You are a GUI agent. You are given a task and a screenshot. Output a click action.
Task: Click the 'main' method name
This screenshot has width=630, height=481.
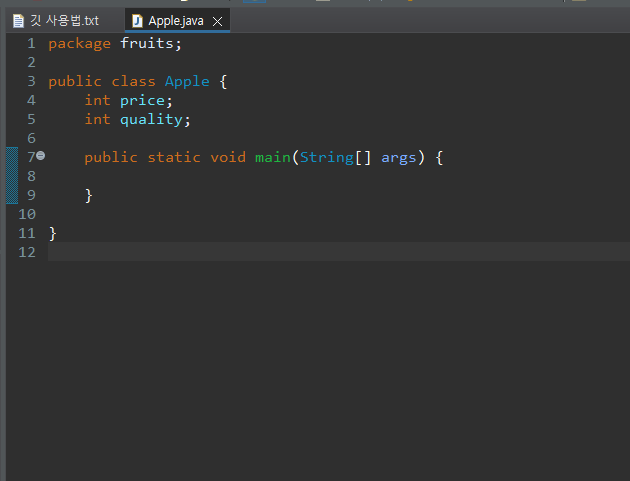273,158
